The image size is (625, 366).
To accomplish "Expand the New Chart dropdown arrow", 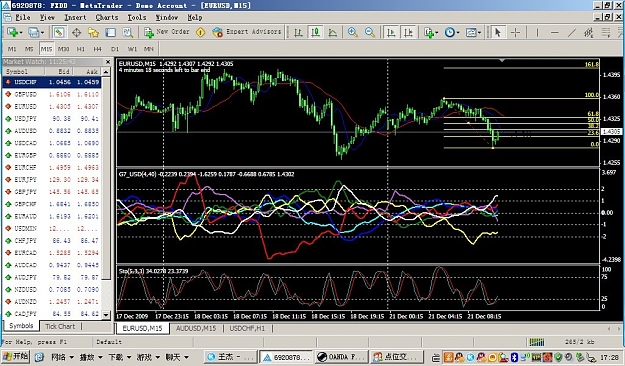I will point(20,33).
